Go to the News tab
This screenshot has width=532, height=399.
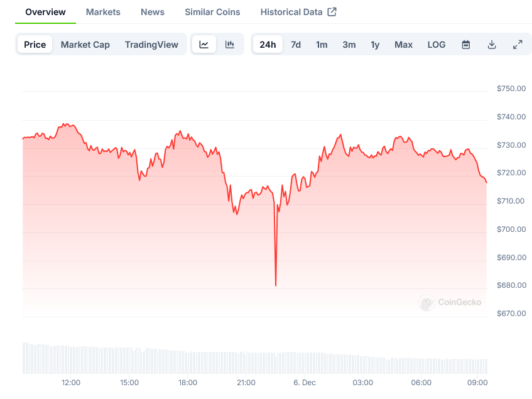[153, 12]
